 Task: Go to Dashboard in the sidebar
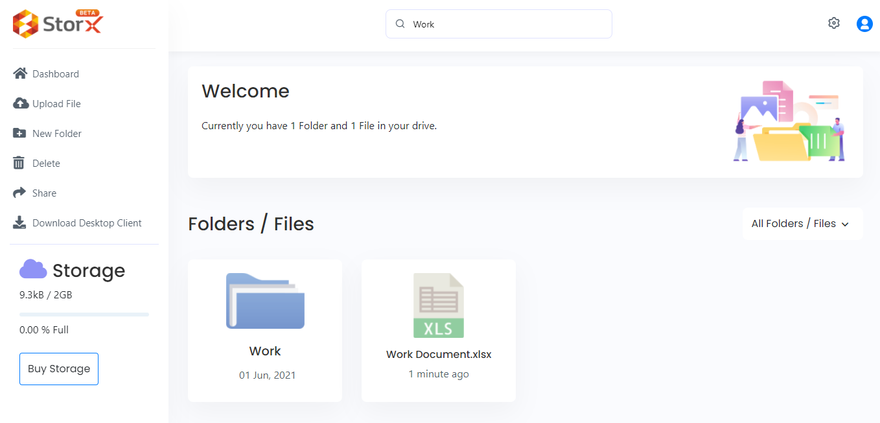click(55, 74)
